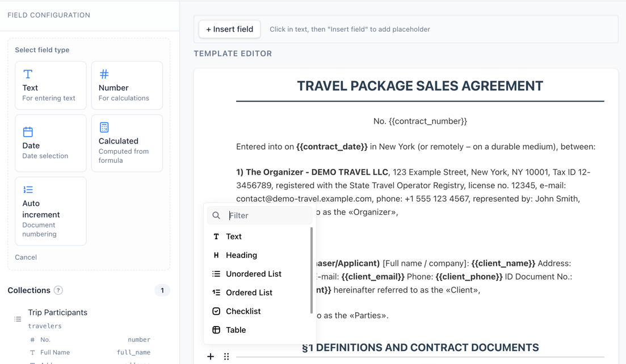Click the plus icon to add a block

pyautogui.click(x=211, y=357)
